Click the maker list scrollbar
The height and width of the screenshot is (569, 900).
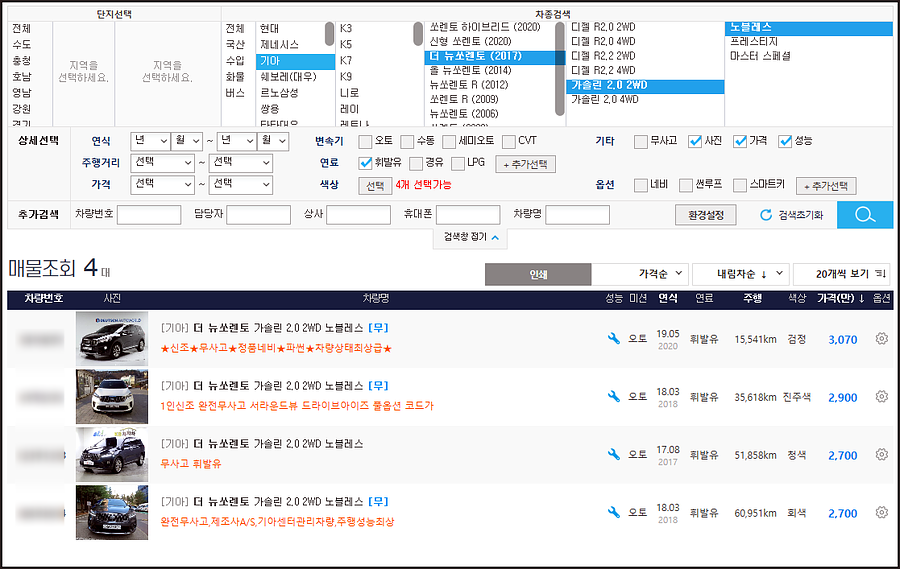[x=329, y=34]
